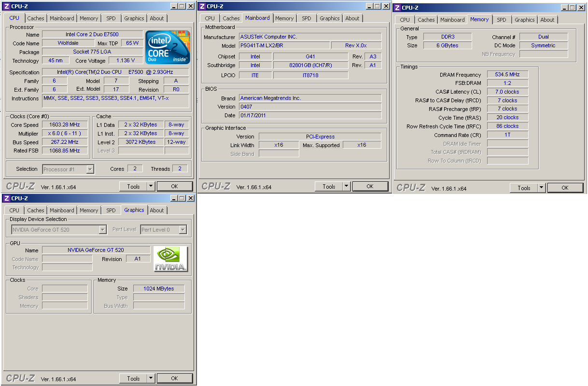Screen dimensions: 588x386
Task: Open About tab in Memory window
Action: (x=547, y=20)
